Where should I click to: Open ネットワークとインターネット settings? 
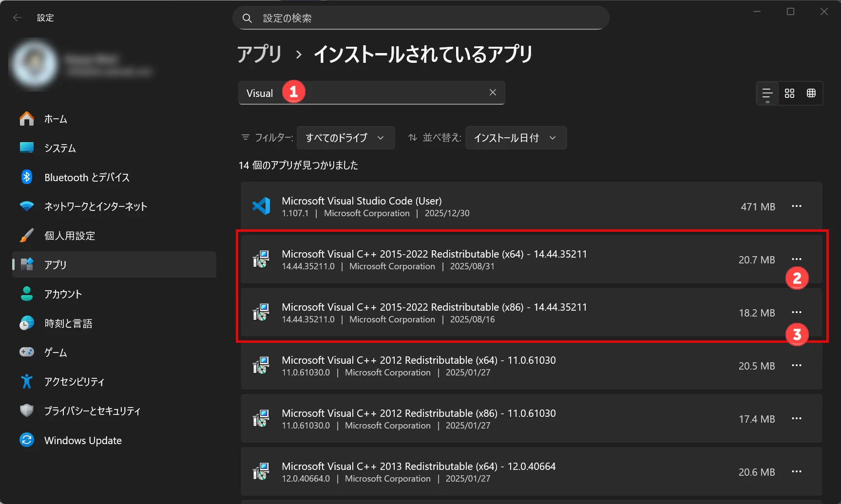[114, 206]
